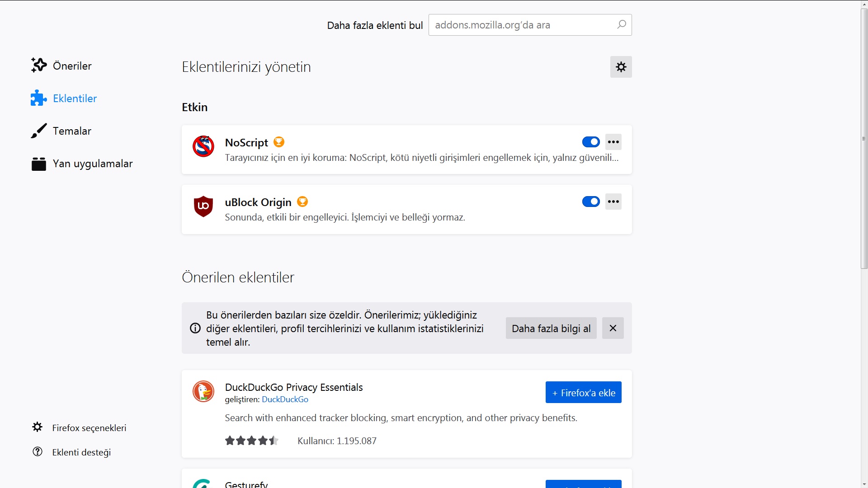This screenshot has height=488, width=868.
Task: Disable the uBlock Origin toggle
Action: point(591,202)
